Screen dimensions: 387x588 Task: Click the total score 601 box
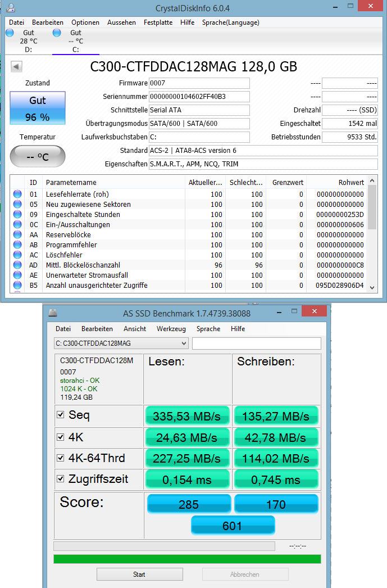(x=233, y=526)
